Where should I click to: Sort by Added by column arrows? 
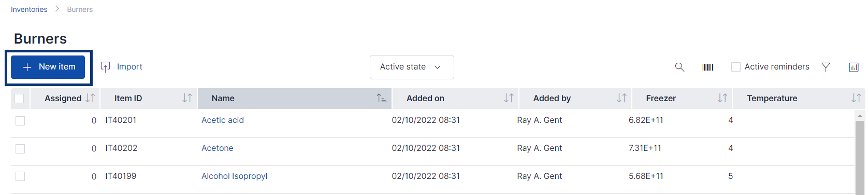(622, 98)
